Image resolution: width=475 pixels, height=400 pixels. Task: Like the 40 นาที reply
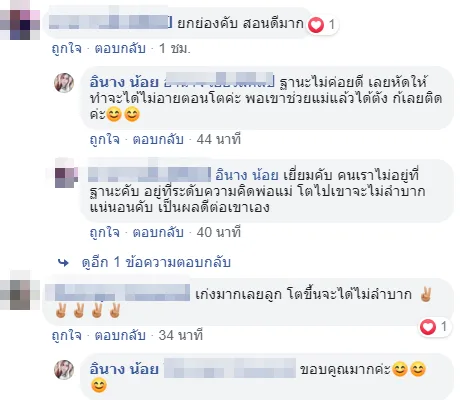click(x=105, y=232)
